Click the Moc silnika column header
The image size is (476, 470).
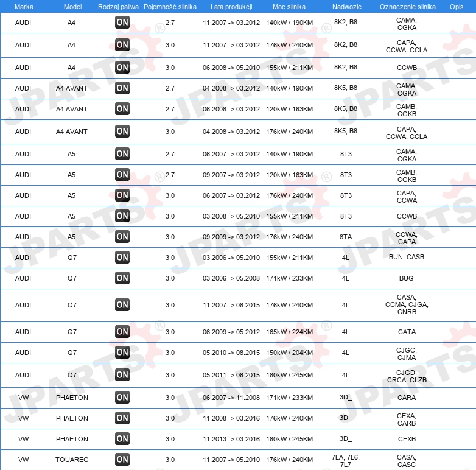pyautogui.click(x=289, y=7)
